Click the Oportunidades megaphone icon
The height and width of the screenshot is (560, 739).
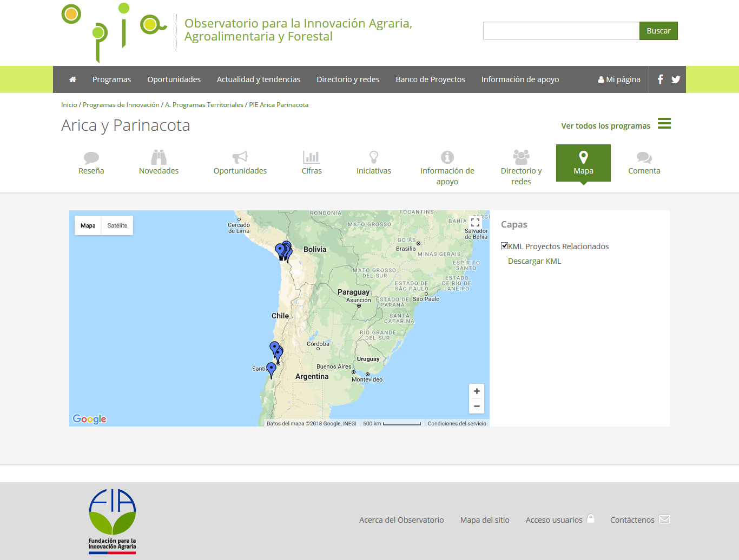(240, 157)
